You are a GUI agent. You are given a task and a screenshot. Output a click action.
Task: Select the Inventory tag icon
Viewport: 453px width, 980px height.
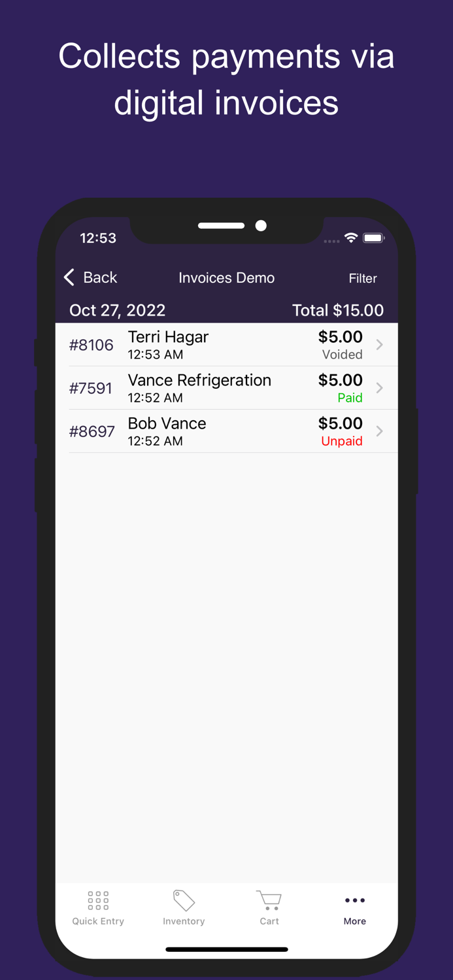184,900
